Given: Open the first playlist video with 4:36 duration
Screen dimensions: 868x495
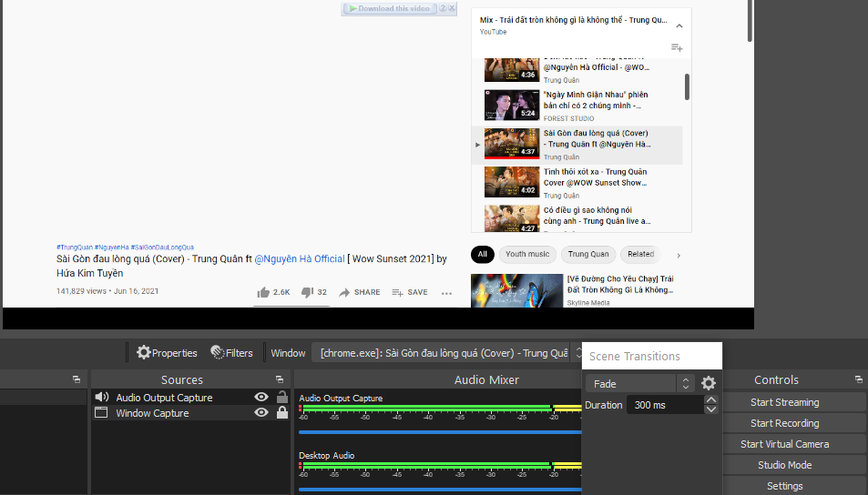Looking at the screenshot, I should pyautogui.click(x=577, y=72).
